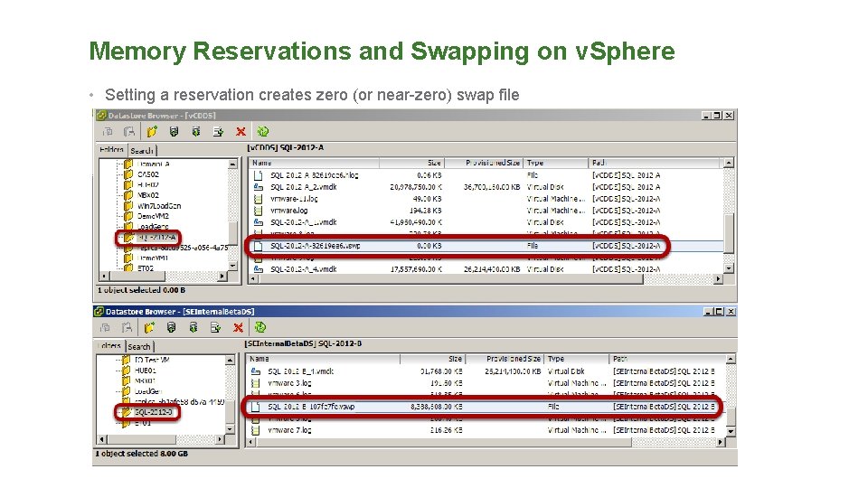Sort by Path column in vCDDS file list
Viewport: 868px width, 488px height.
click(x=655, y=163)
